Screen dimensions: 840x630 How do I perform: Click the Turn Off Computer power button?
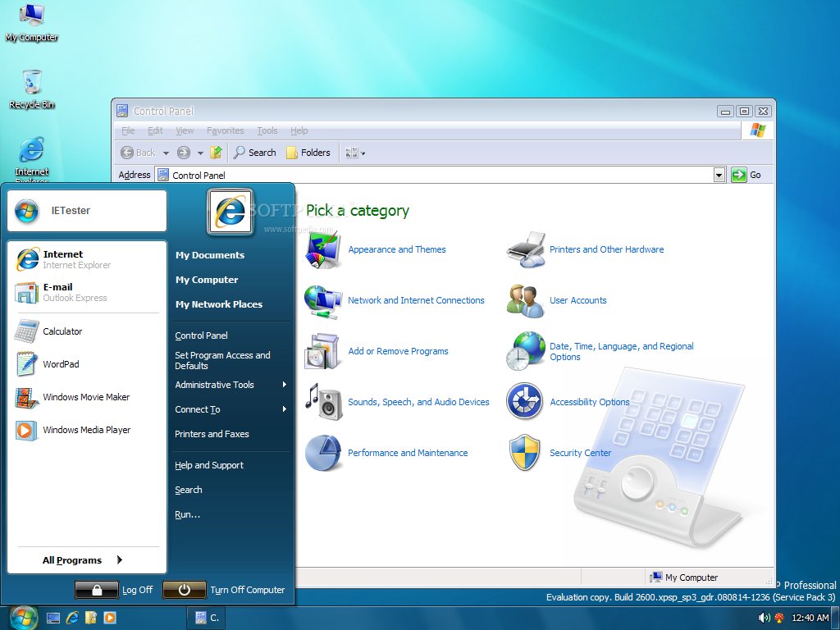(x=185, y=590)
